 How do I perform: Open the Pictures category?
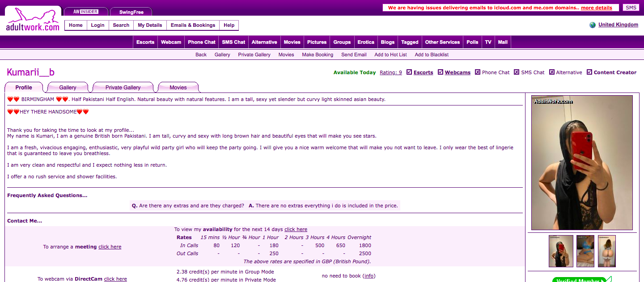pos(317,42)
